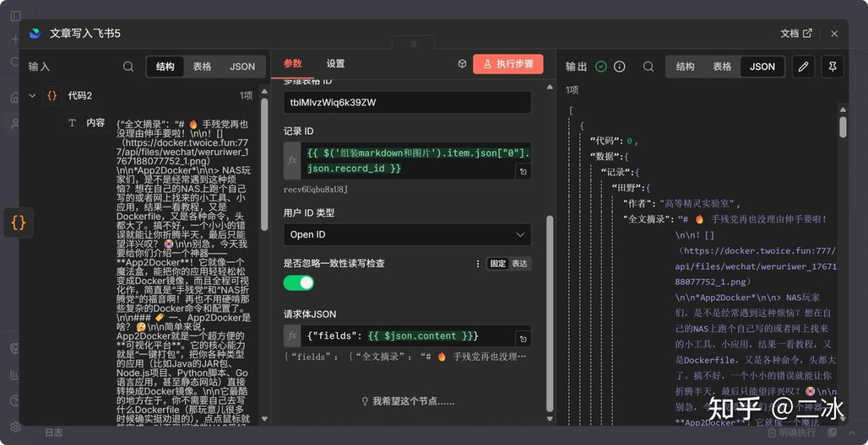Click the cube icon beside execute button
The image size is (868, 445).
coord(462,64)
